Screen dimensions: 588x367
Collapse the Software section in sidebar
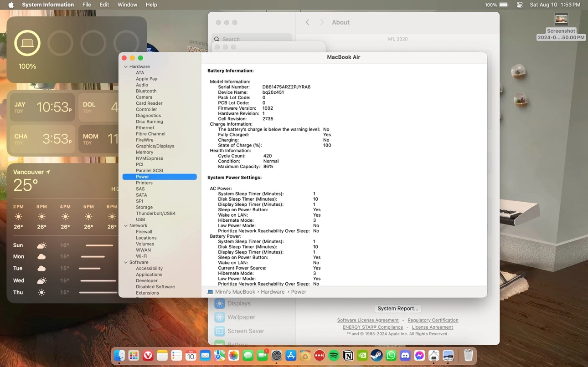coord(126,263)
